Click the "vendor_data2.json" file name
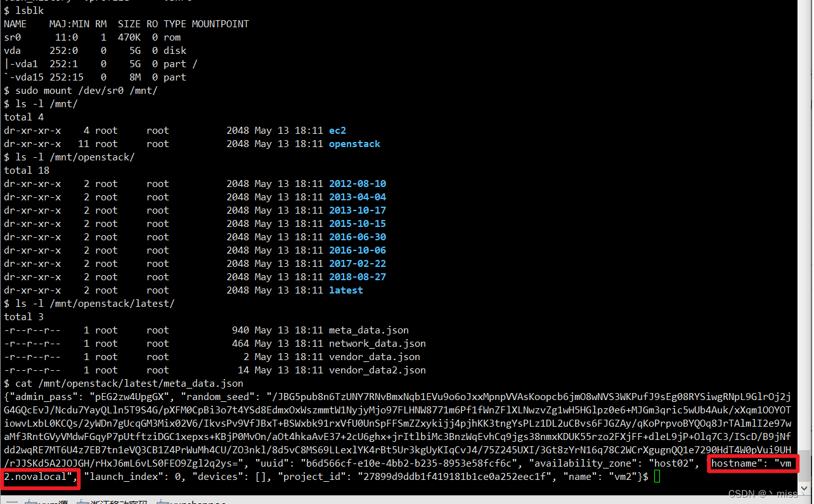 (x=377, y=370)
